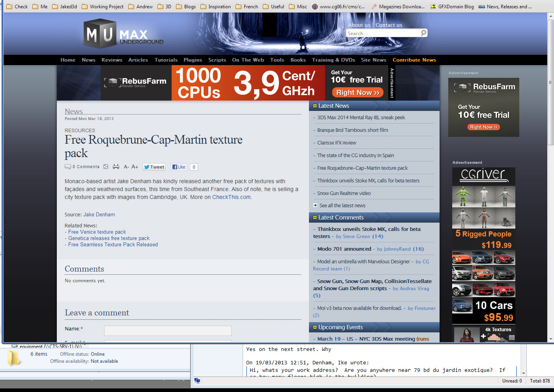Open the Free Venice texture pack link
Screen dimensions: 554x392
tap(97, 232)
